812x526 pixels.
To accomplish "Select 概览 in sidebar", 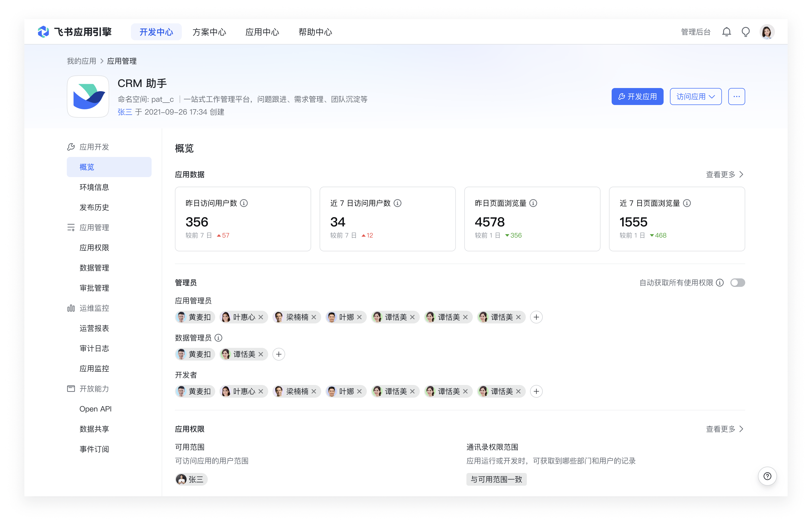I will (x=109, y=167).
